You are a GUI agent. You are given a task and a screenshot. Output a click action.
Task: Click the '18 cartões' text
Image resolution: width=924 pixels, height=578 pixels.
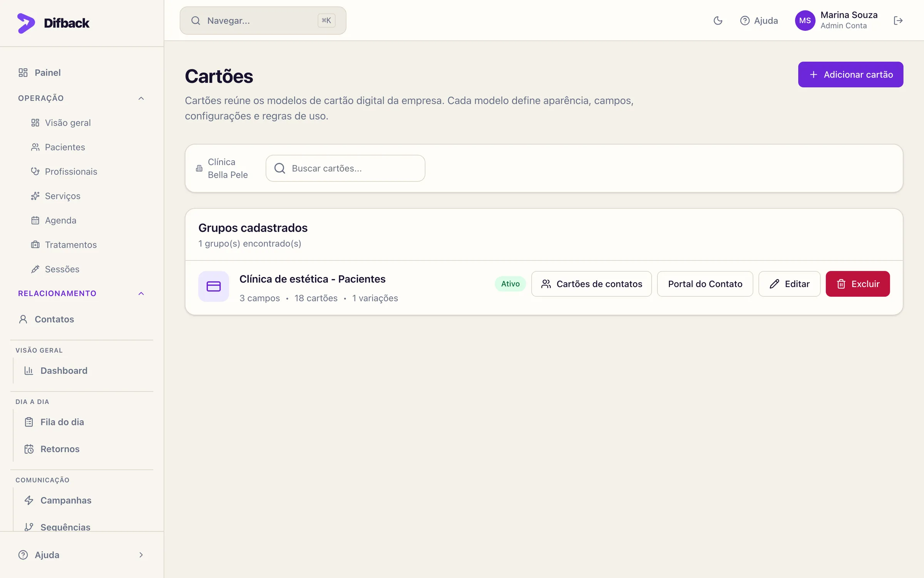pyautogui.click(x=316, y=298)
